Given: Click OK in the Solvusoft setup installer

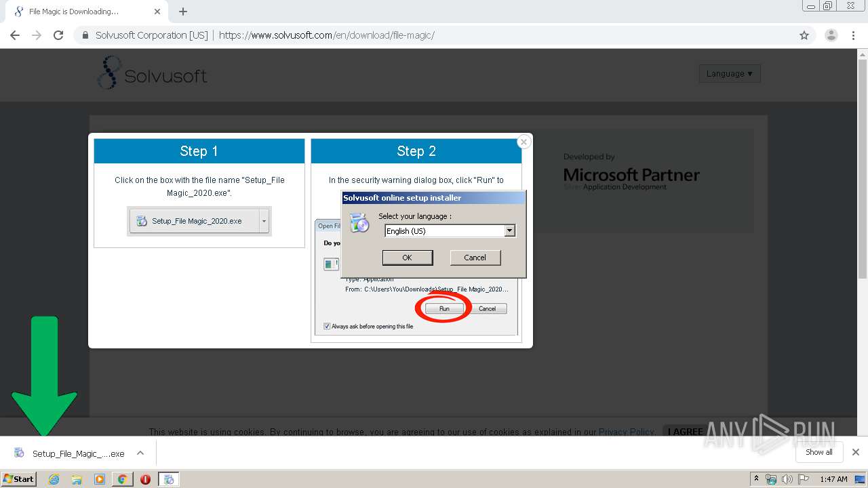Looking at the screenshot, I should pos(407,258).
